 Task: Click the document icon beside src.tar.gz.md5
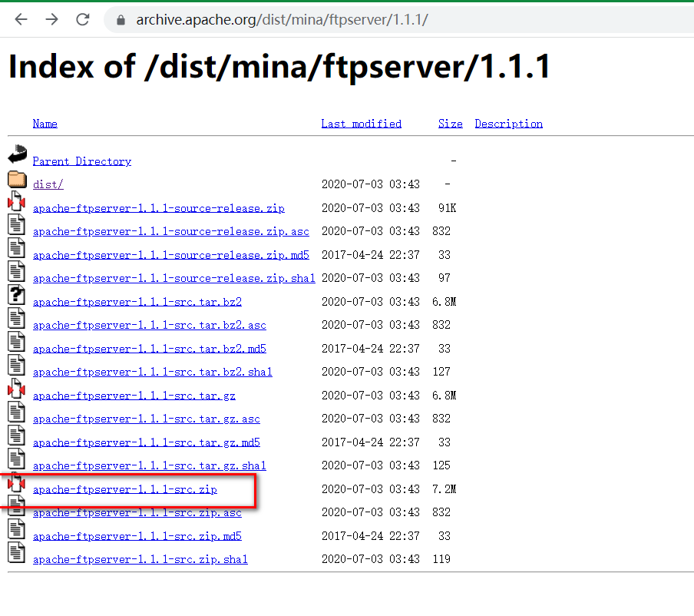click(16, 436)
